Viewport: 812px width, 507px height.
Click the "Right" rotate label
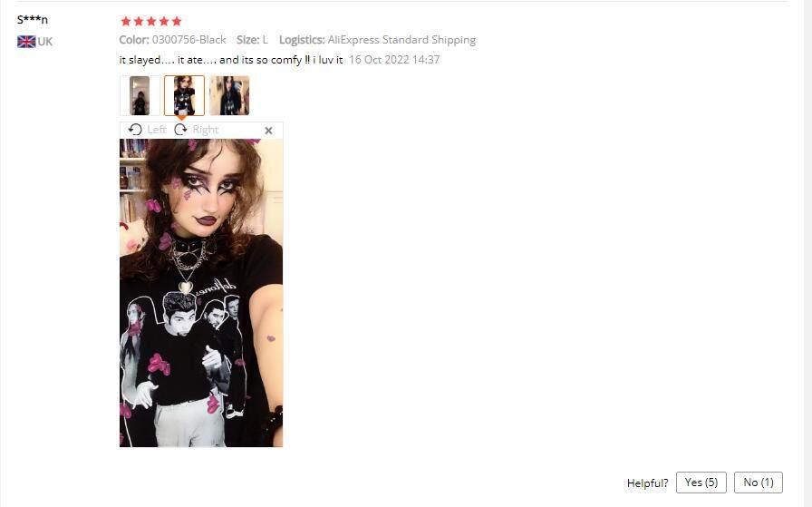pyautogui.click(x=206, y=130)
